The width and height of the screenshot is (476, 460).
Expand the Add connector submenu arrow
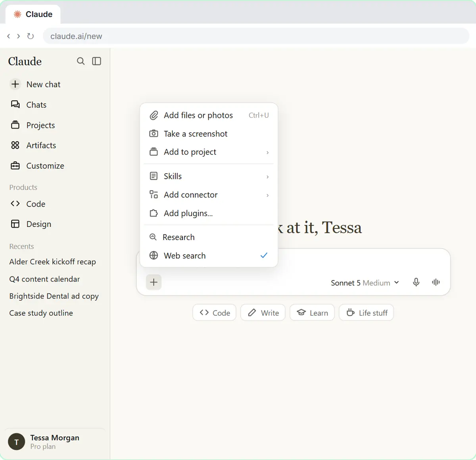click(x=268, y=195)
